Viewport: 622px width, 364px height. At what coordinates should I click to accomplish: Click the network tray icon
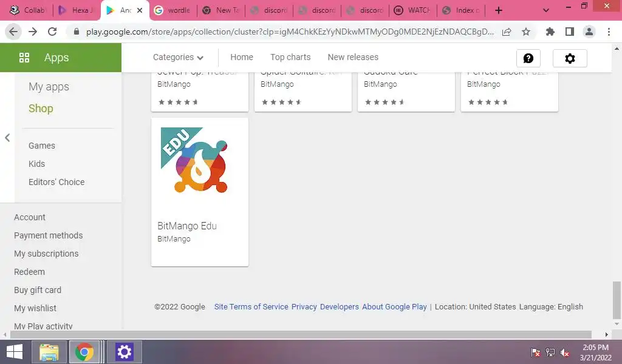pos(550,352)
